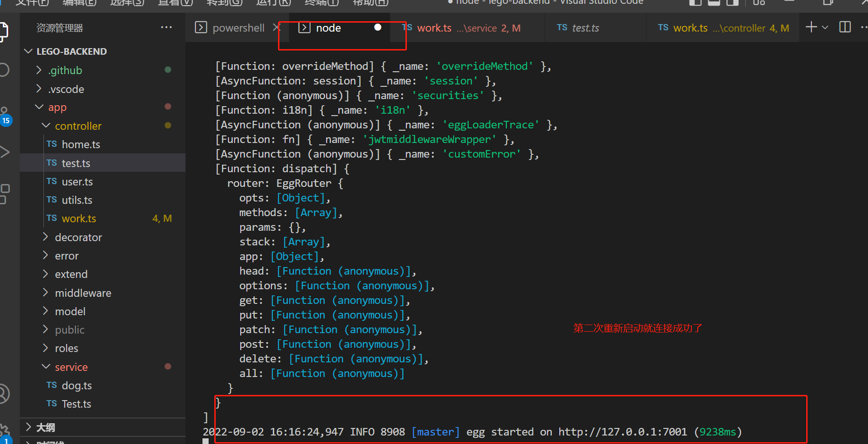The height and width of the screenshot is (444, 868).
Task: Click the 'eggLoaderTrace' text in terminal
Action: click(491, 125)
